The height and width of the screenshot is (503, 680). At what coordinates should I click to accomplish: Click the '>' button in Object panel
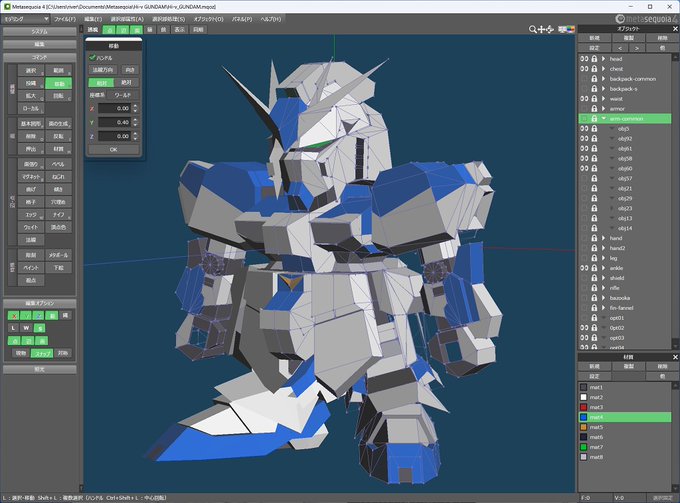tap(637, 48)
